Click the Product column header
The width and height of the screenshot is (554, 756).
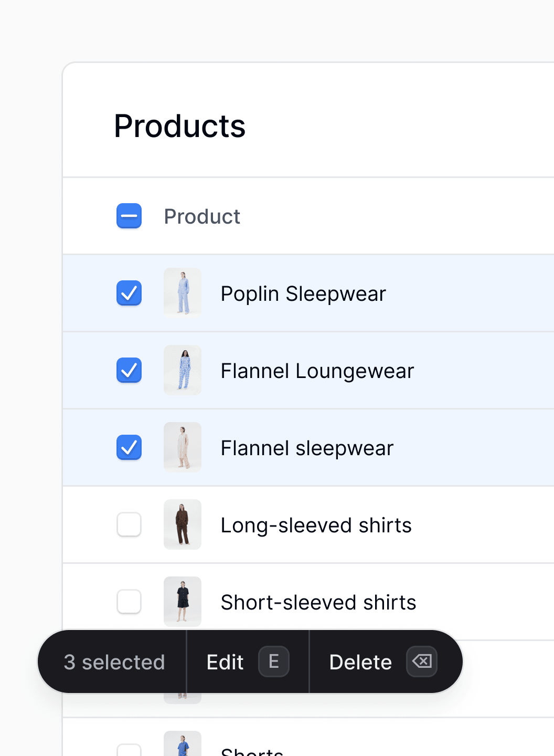coord(202,216)
